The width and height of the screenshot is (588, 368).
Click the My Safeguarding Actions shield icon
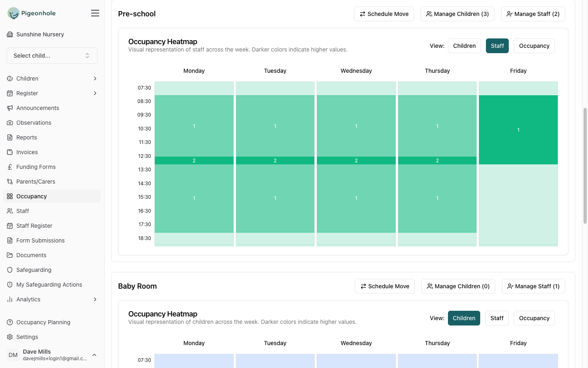pos(10,285)
